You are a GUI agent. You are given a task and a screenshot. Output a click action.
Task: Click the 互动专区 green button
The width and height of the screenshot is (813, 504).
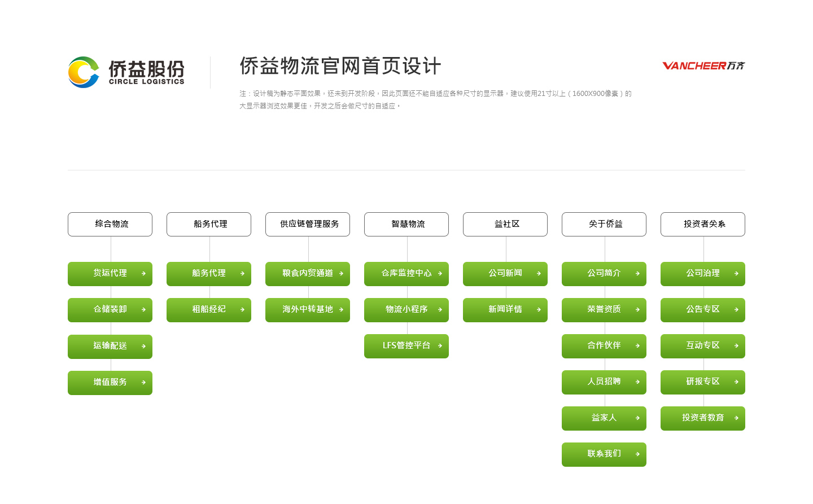(x=703, y=346)
